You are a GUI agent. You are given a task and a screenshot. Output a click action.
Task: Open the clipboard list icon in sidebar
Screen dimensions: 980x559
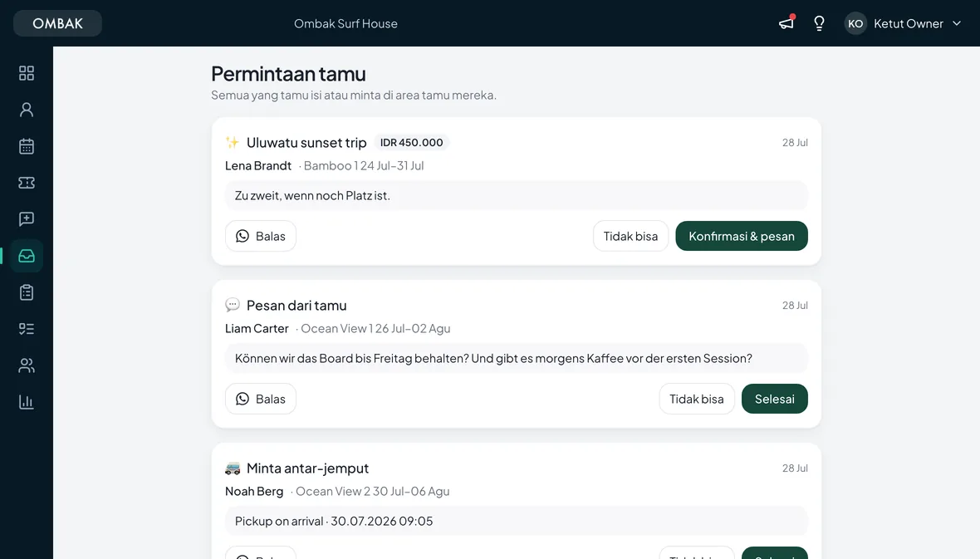(x=27, y=292)
